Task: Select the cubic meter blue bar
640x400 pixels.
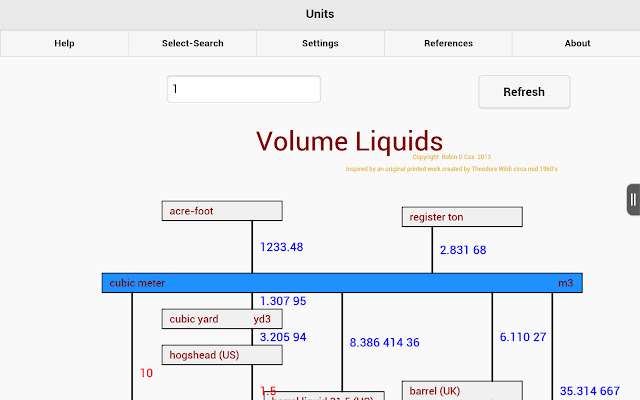Action: tap(342, 283)
